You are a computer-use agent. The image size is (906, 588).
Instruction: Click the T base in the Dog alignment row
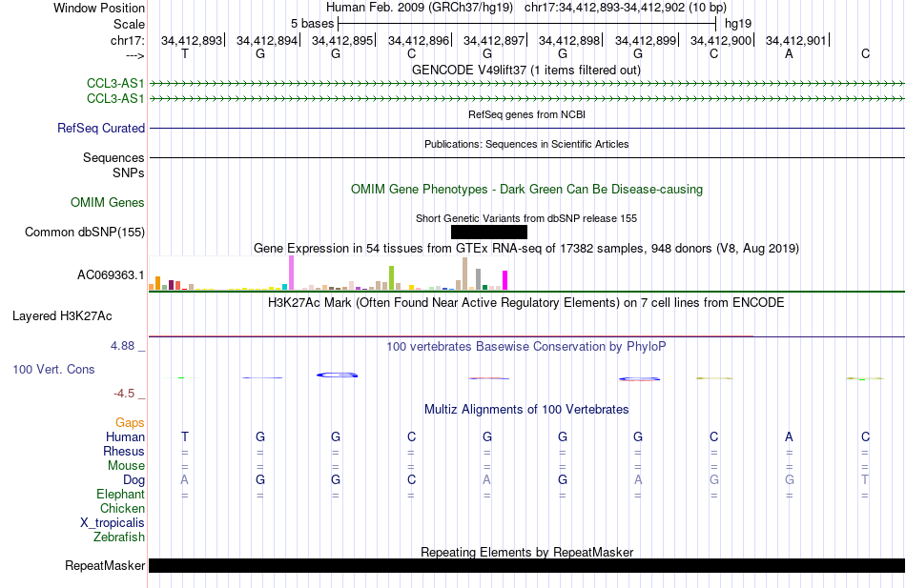[x=865, y=479]
